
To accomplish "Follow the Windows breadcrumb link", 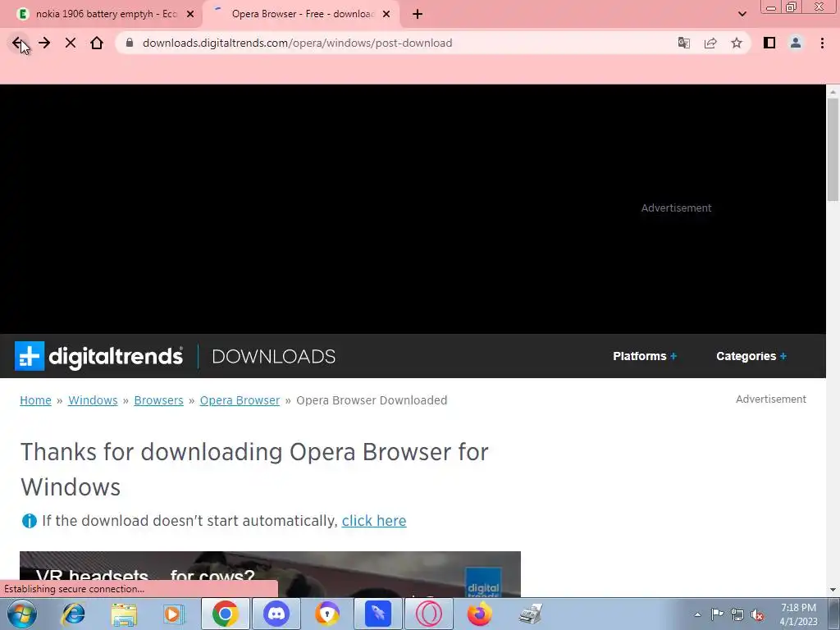I will [x=93, y=400].
